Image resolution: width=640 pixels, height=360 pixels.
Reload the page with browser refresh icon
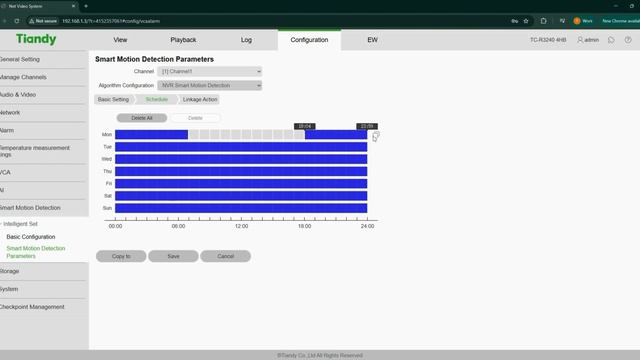coord(17,21)
